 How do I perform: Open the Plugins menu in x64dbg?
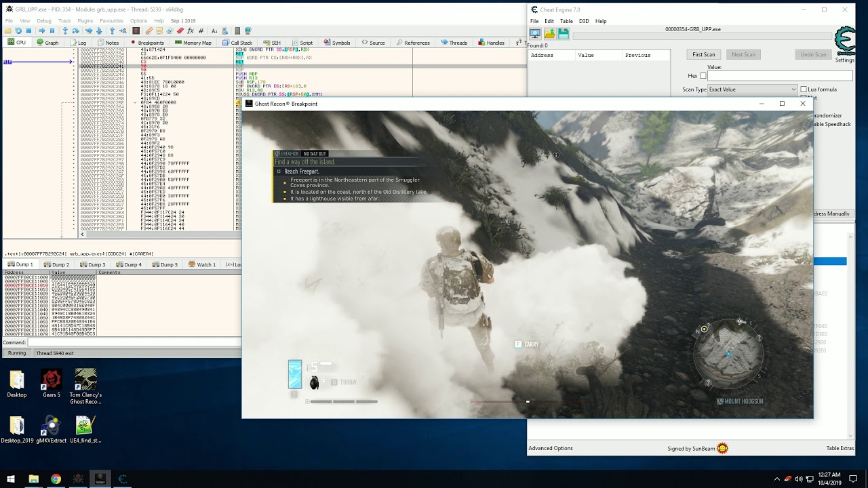(85, 21)
